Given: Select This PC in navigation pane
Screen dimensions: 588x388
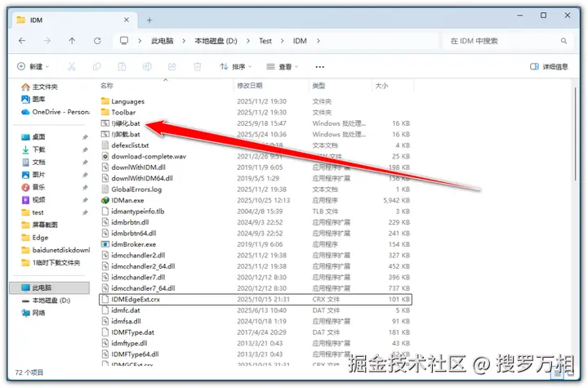Looking at the screenshot, I should tap(50, 288).
